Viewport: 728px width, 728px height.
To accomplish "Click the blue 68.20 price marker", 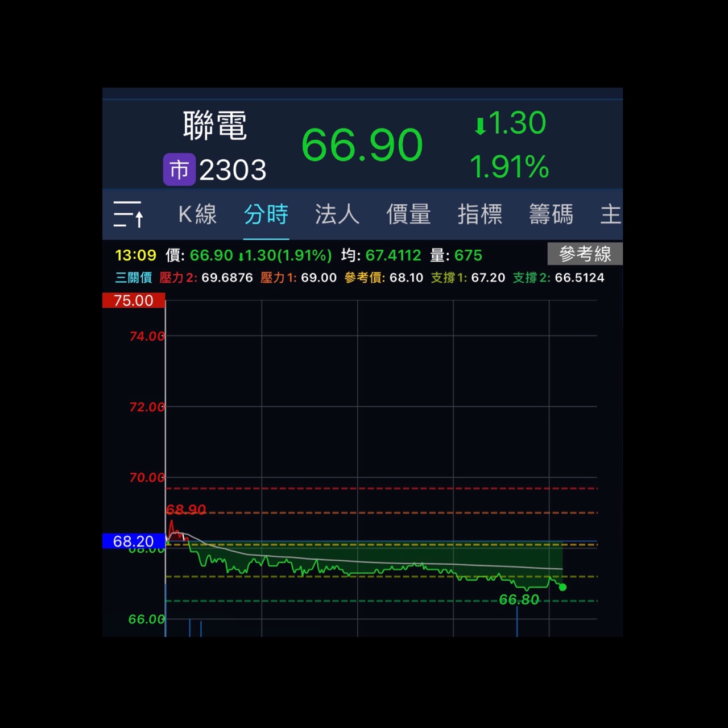I will tap(134, 541).
